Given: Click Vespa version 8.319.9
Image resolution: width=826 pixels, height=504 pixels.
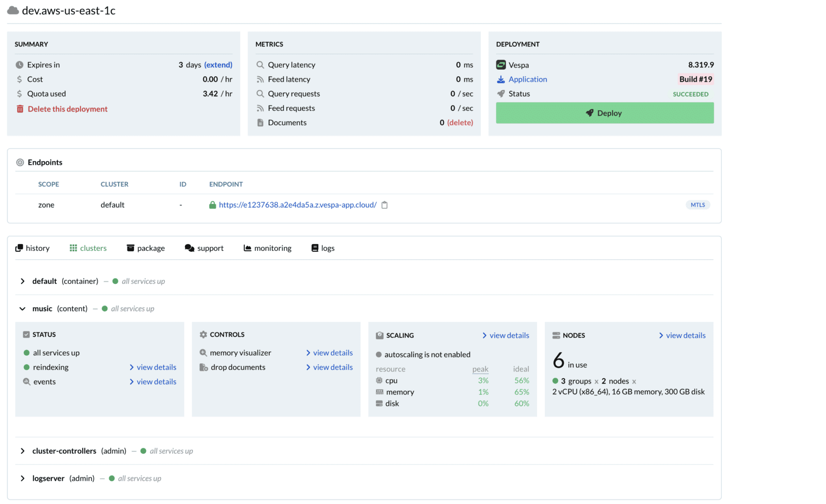Looking at the screenshot, I should click(x=701, y=65).
